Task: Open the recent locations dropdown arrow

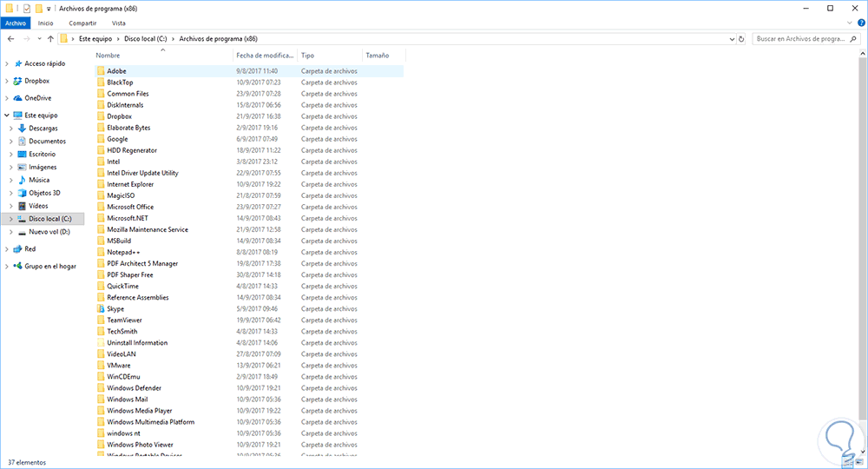Action: click(x=39, y=39)
